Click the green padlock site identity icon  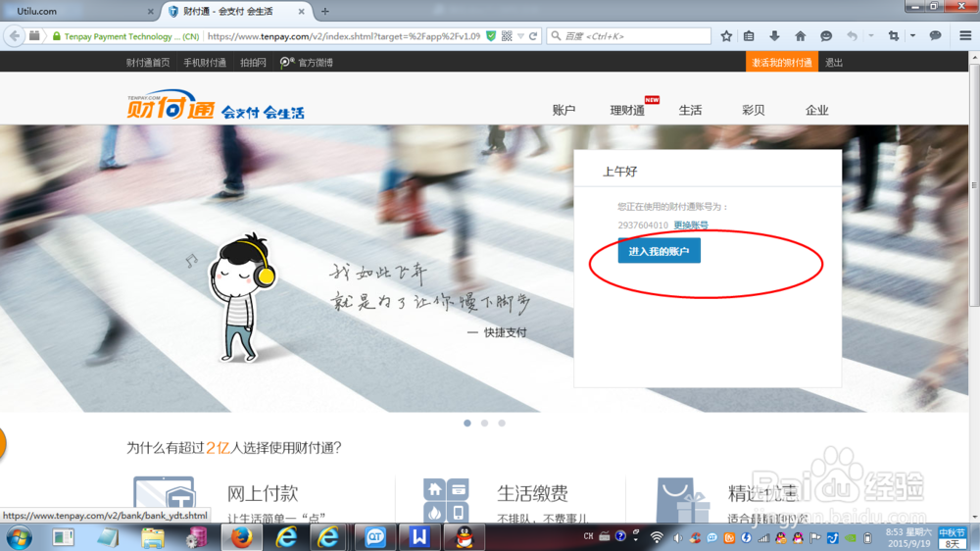[x=57, y=36]
